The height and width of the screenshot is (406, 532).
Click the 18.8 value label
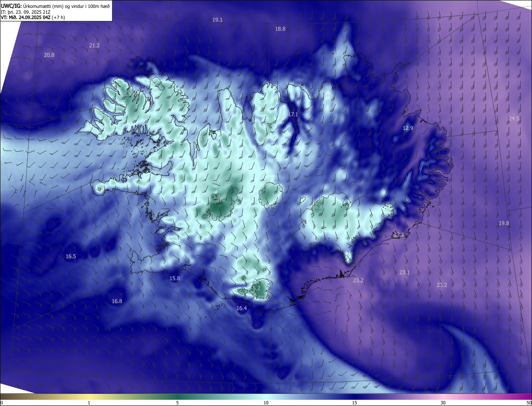[280, 29]
